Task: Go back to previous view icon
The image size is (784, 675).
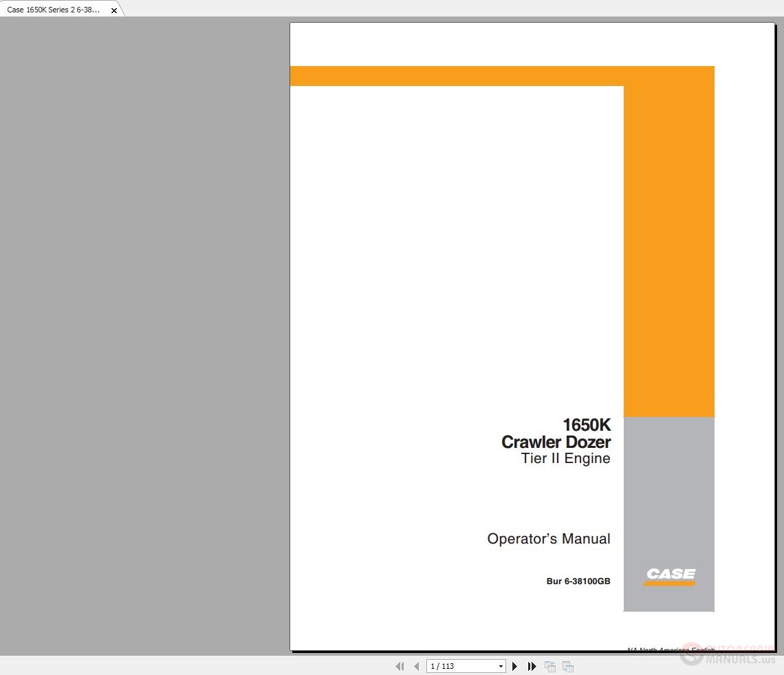Action: click(x=550, y=666)
